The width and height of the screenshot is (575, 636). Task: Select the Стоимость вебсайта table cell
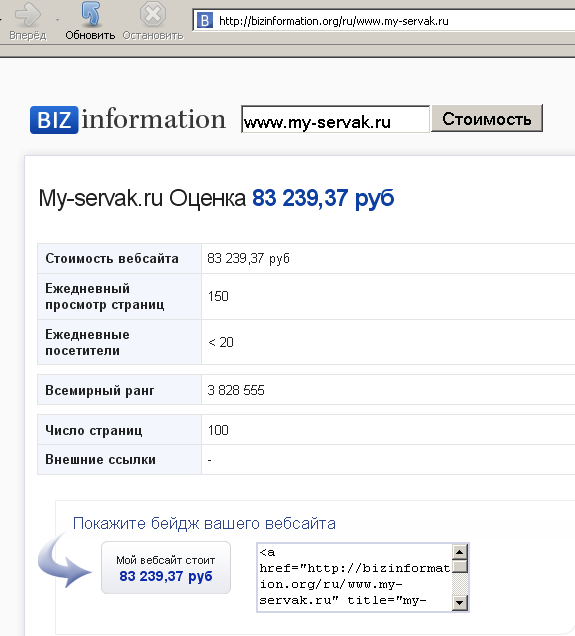coord(120,258)
